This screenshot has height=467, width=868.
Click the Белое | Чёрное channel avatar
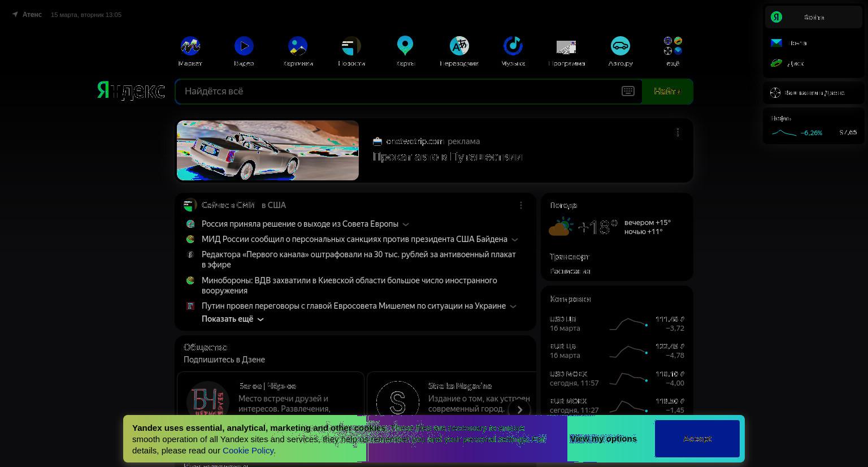tap(208, 401)
